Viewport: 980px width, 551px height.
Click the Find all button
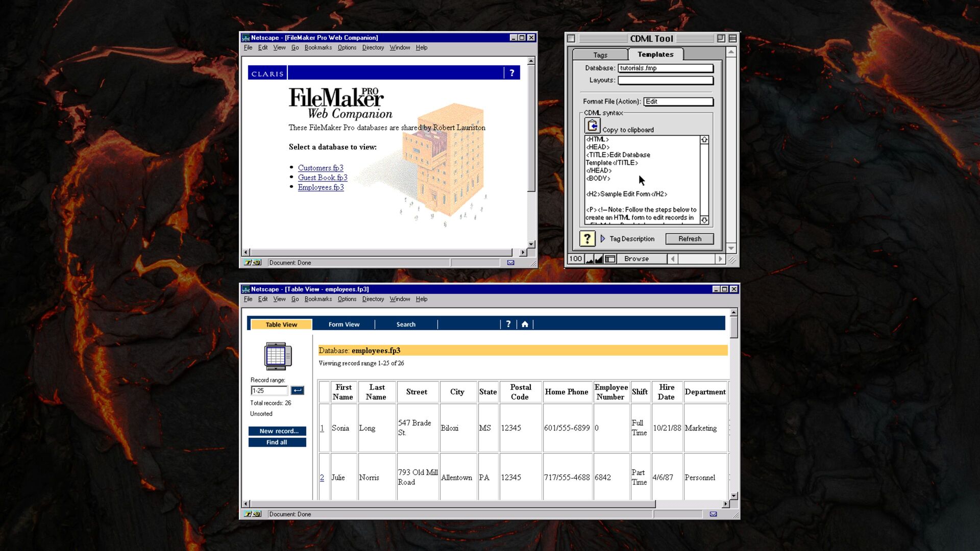pyautogui.click(x=278, y=442)
